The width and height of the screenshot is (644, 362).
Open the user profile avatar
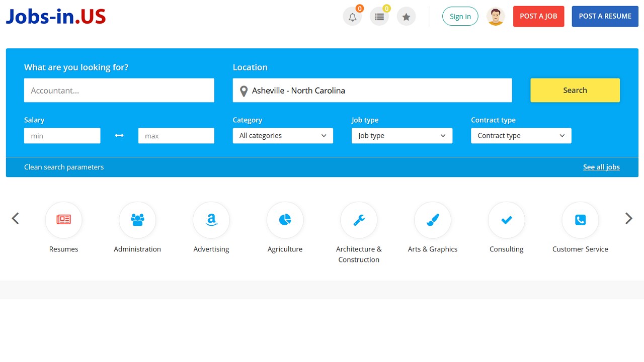coord(496,16)
